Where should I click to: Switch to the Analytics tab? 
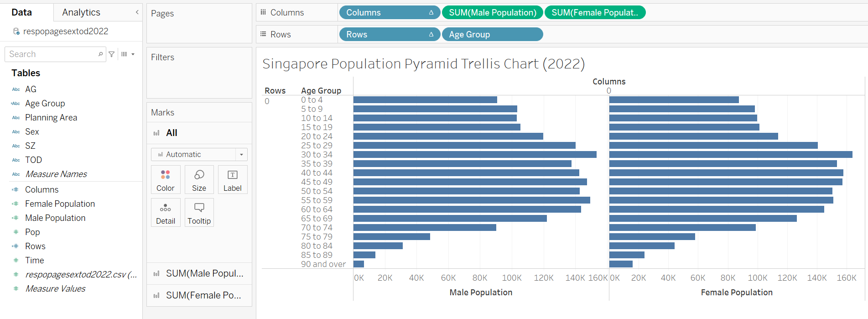click(x=81, y=12)
